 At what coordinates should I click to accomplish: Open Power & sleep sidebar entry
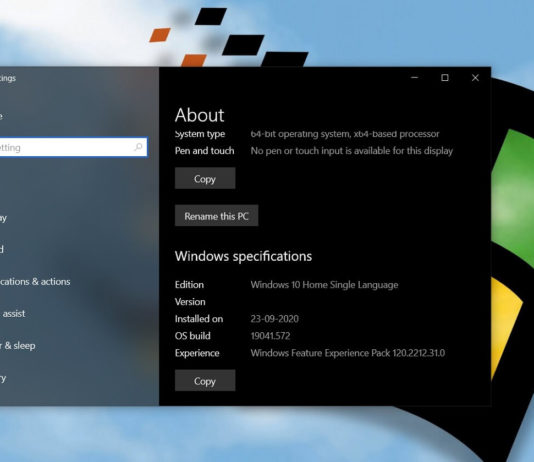[18, 346]
